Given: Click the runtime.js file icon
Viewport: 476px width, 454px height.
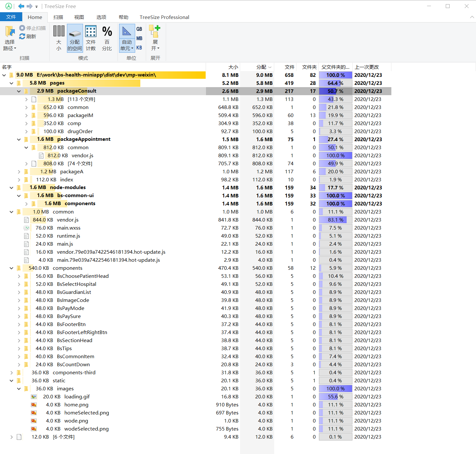Looking at the screenshot, I should [x=26, y=236].
